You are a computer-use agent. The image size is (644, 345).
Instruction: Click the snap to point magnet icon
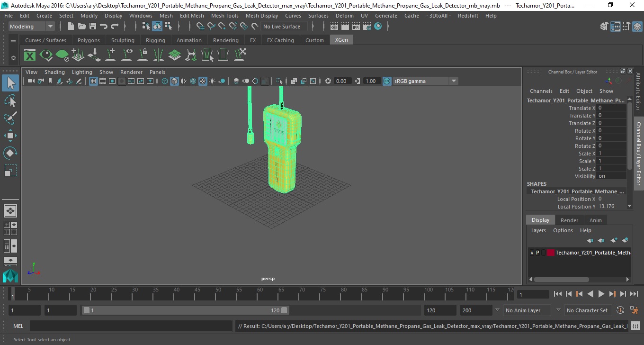[x=222, y=27]
